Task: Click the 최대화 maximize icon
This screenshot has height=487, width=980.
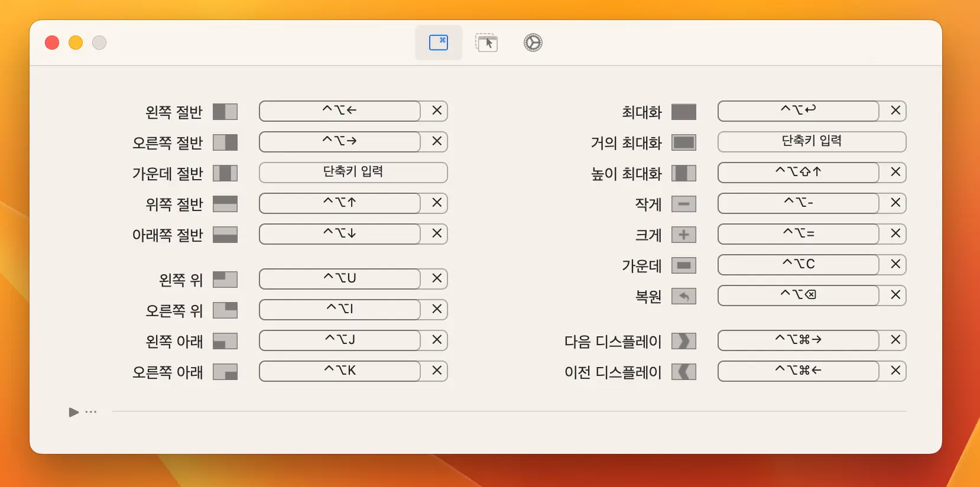Action: pos(684,112)
